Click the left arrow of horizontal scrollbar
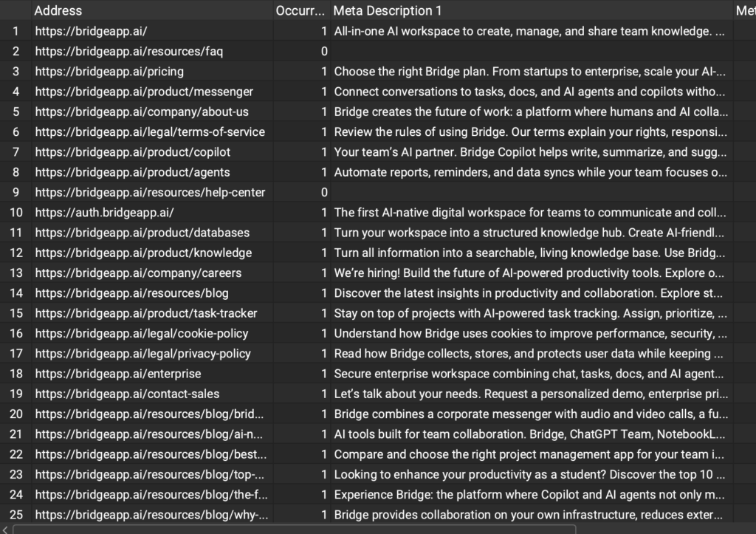Viewport: 756px width, 534px height. click(x=7, y=529)
